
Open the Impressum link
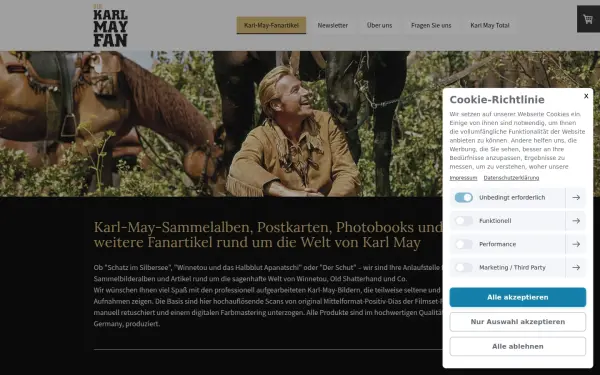[x=463, y=178]
